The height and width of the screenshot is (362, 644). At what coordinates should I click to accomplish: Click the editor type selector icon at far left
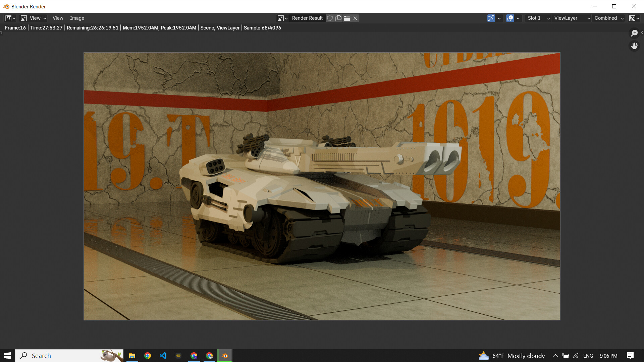[x=9, y=18]
